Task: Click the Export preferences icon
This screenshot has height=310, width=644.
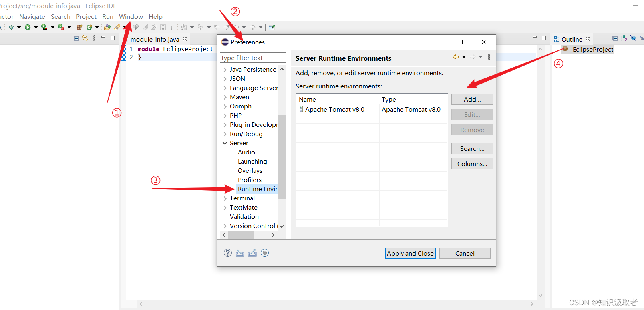Action: pos(252,253)
